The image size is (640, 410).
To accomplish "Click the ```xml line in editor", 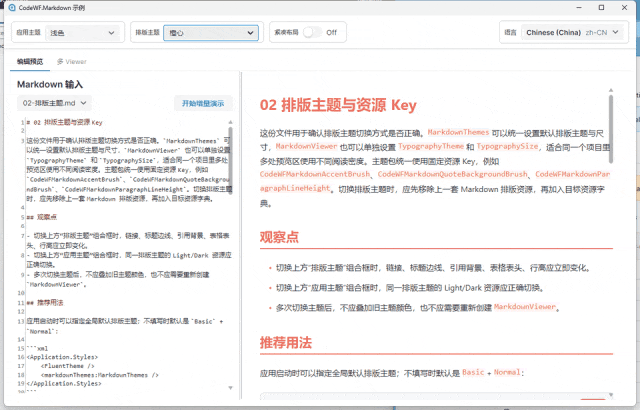I will point(37,348).
